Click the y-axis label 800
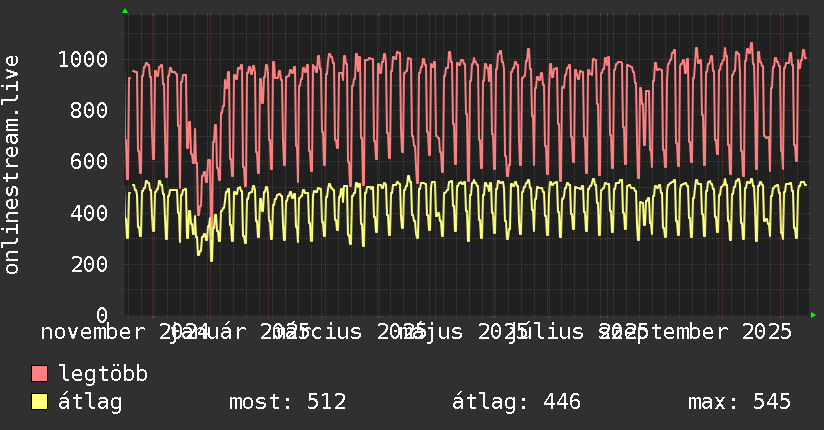This screenshot has width=824, height=430. click(89, 110)
